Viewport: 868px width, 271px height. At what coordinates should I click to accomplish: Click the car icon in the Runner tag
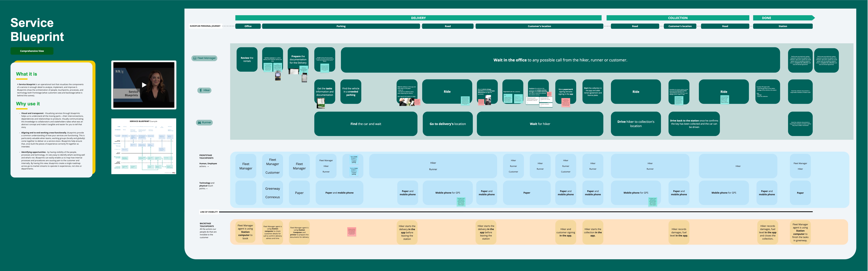tap(199, 122)
